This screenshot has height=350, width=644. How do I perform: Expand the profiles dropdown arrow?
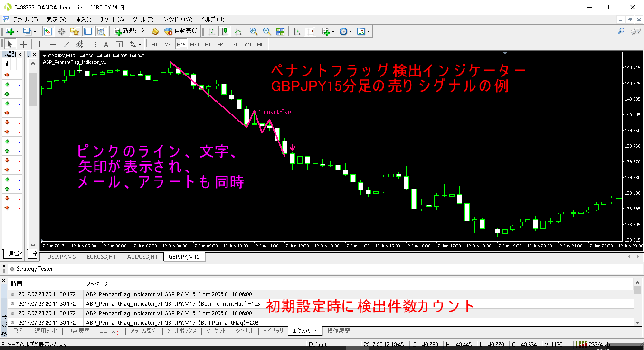tap(35, 31)
